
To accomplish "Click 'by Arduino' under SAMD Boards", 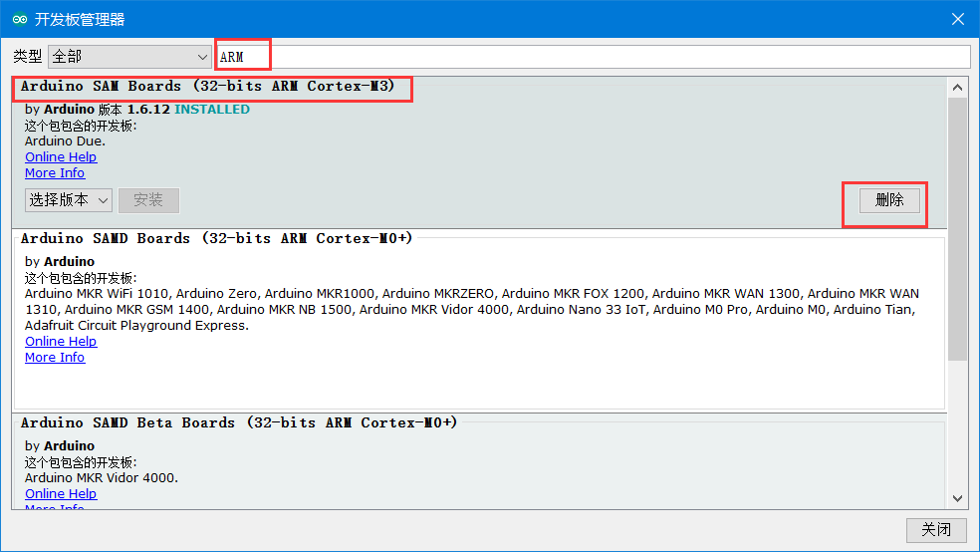I will click(x=60, y=262).
